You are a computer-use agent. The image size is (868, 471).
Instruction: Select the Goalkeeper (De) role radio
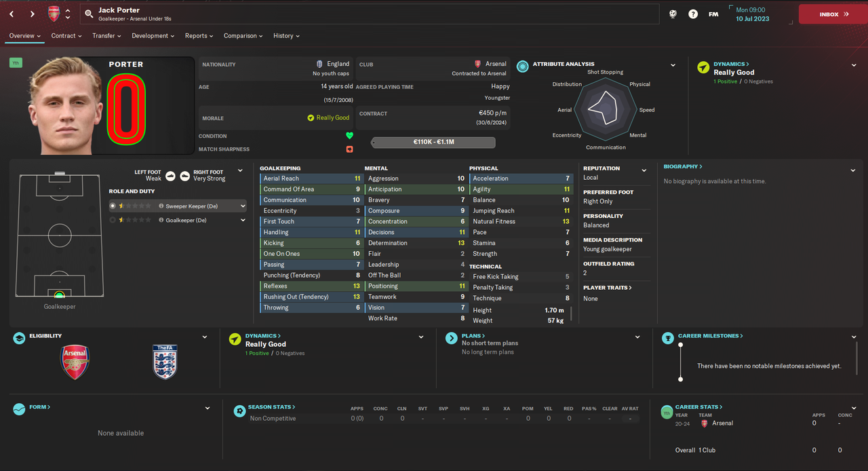(113, 220)
